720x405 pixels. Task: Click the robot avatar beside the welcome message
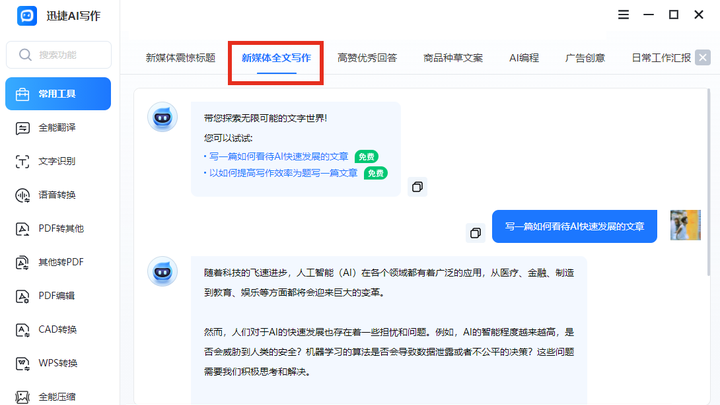click(163, 117)
